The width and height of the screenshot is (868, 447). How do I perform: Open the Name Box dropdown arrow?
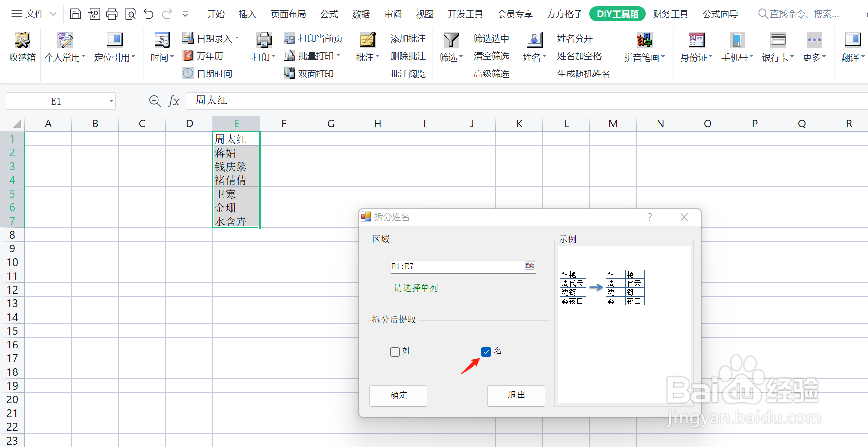pos(111,101)
